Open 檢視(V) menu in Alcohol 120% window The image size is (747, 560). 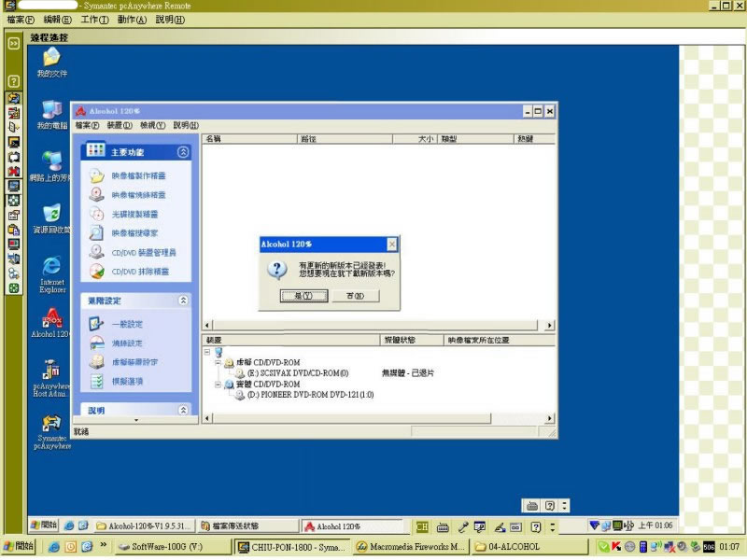tap(152, 125)
